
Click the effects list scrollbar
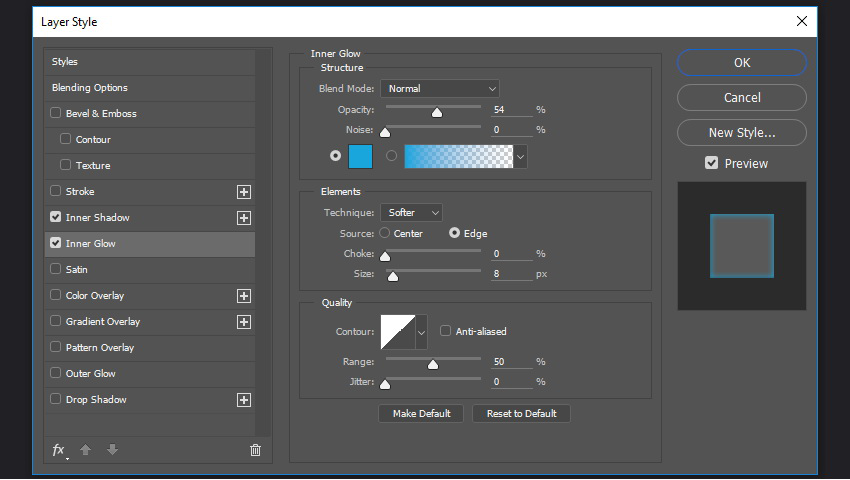coord(263,242)
